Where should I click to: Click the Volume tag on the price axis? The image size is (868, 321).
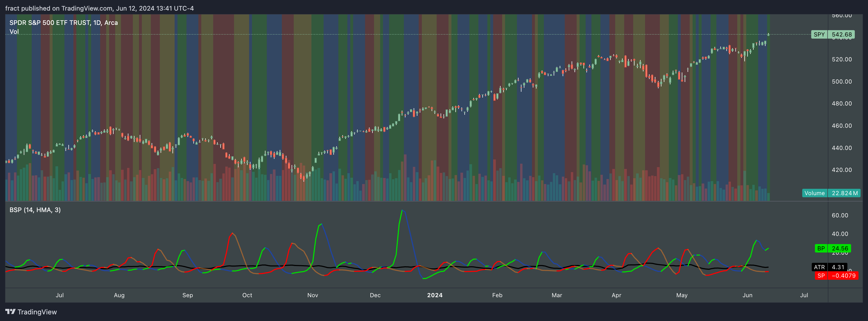[814, 193]
